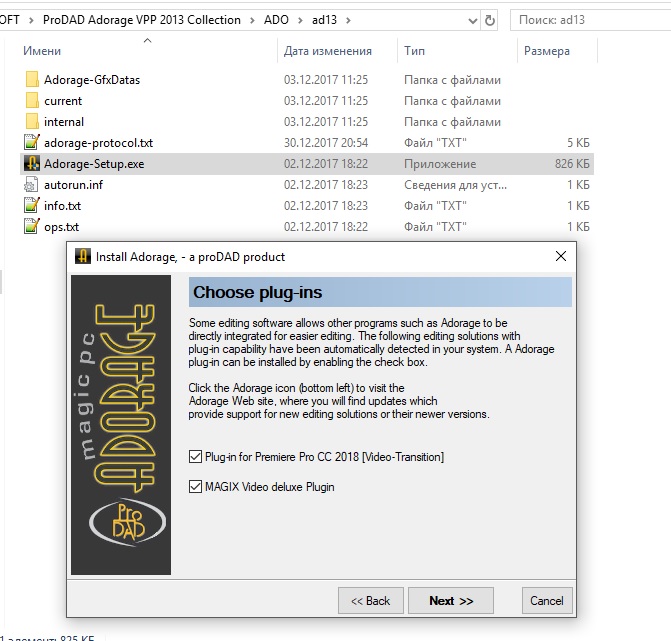
Task: Click the MAGIX Video deluxe Plugin label
Action: click(x=270, y=487)
